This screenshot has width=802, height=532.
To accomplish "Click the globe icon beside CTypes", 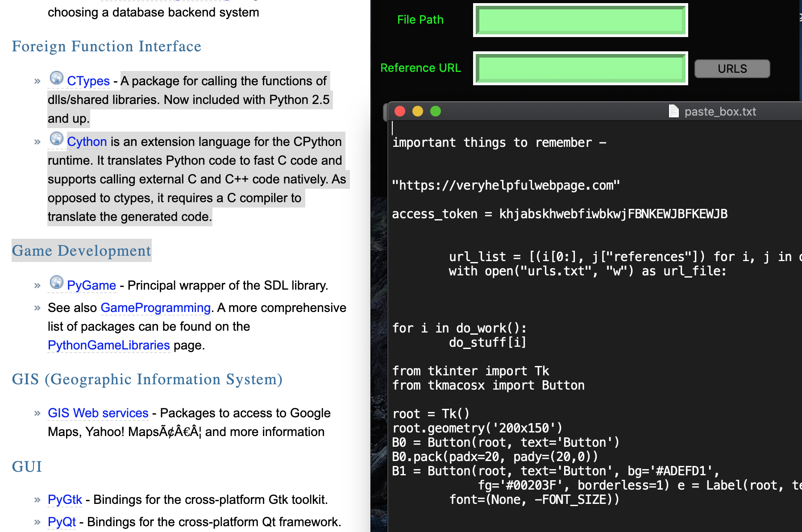I will tap(57, 78).
